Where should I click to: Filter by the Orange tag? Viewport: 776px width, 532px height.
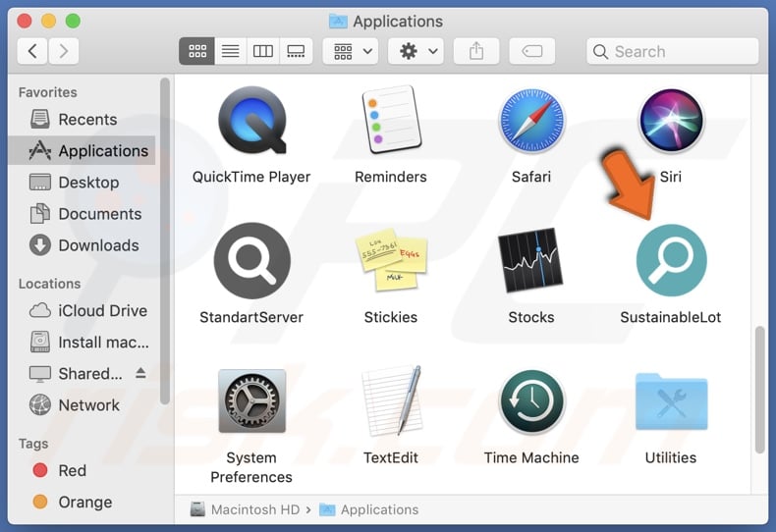(x=82, y=502)
